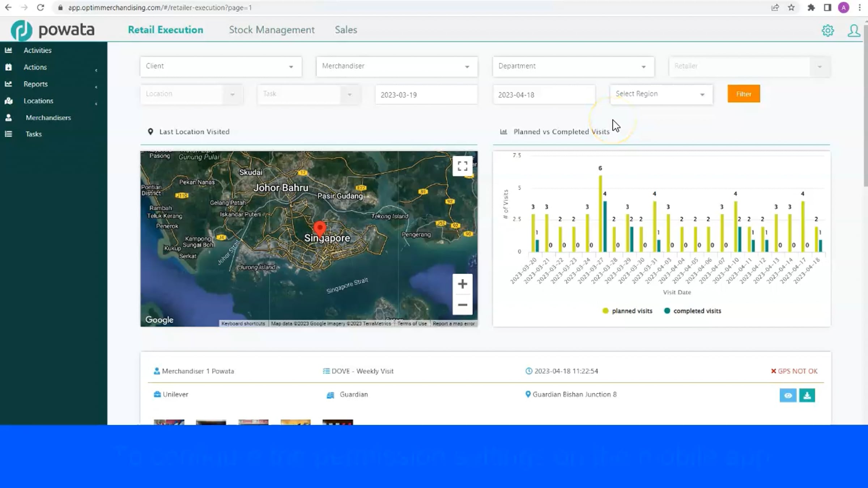Click the GPS NOT OK status
The image size is (868, 488).
pyautogui.click(x=794, y=371)
